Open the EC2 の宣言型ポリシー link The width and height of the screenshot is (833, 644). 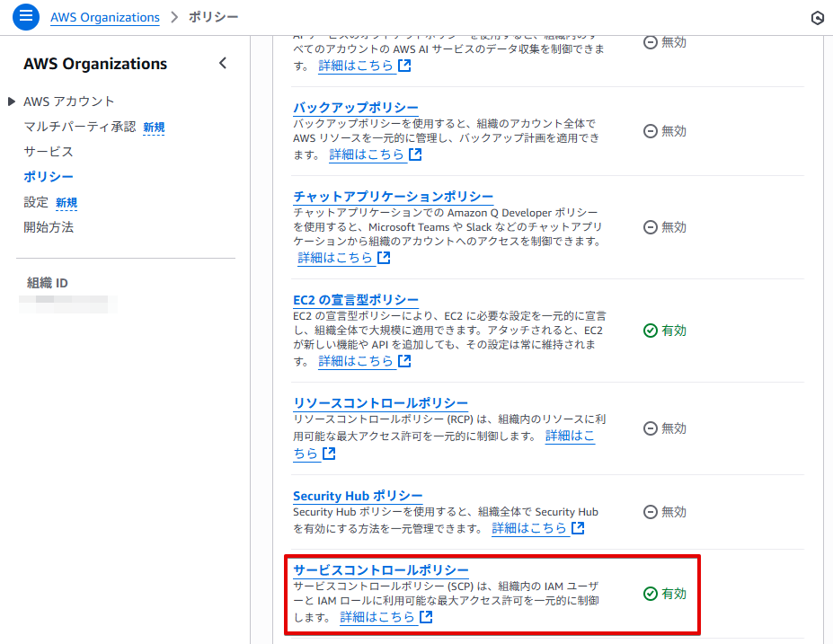(356, 300)
